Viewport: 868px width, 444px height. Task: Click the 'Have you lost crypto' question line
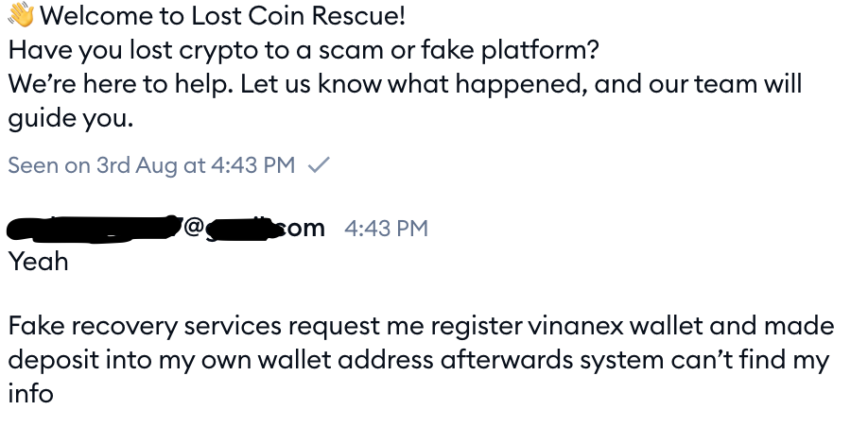[304, 50]
